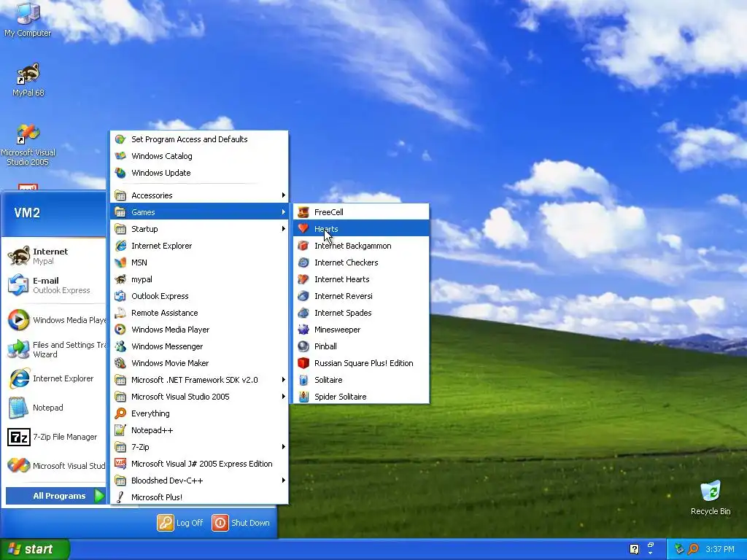Click the Solitaire card icon
The width and height of the screenshot is (747, 560).
click(x=303, y=380)
